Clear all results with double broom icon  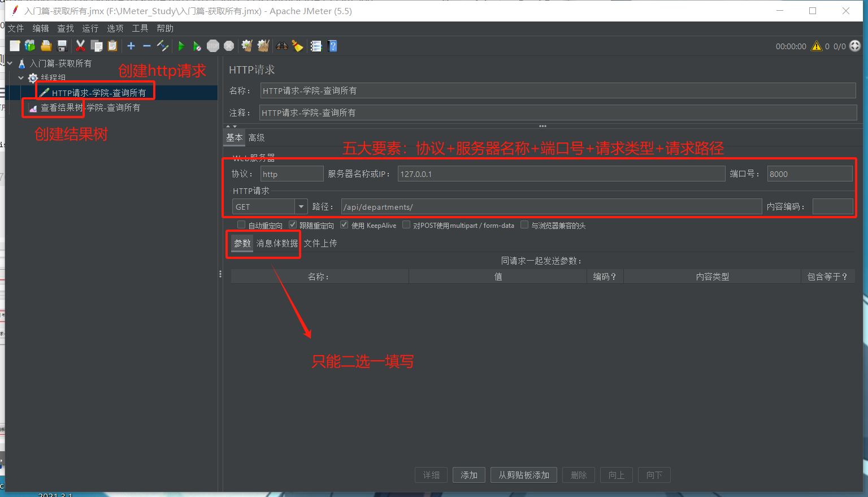263,46
